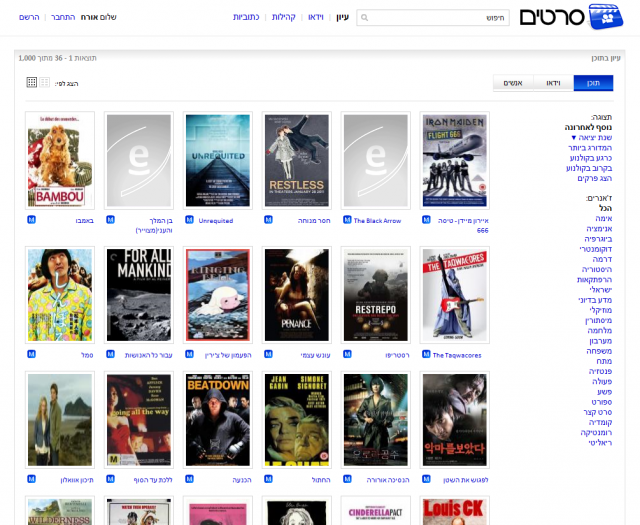Image resolution: width=640 pixels, height=525 pixels.
Task: Click the The Taqwacores title link
Action: [x=457, y=356]
